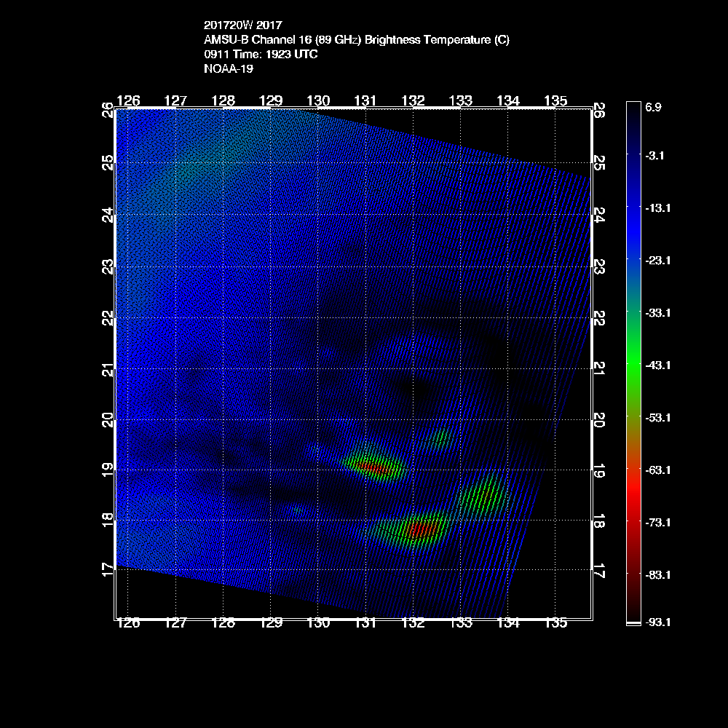Click the bottom axis longitude label '126'
The image size is (728, 728).
point(128,622)
